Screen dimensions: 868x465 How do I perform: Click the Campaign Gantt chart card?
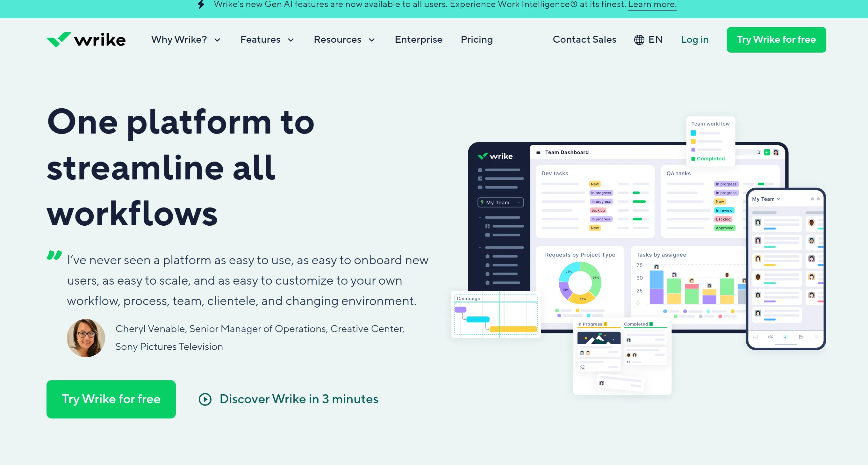point(496,315)
